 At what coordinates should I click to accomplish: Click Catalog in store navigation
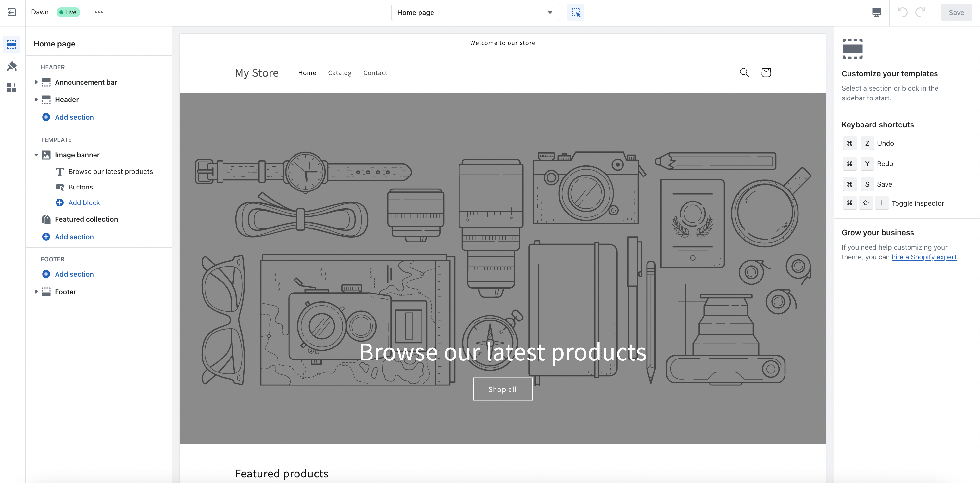pyautogui.click(x=340, y=73)
